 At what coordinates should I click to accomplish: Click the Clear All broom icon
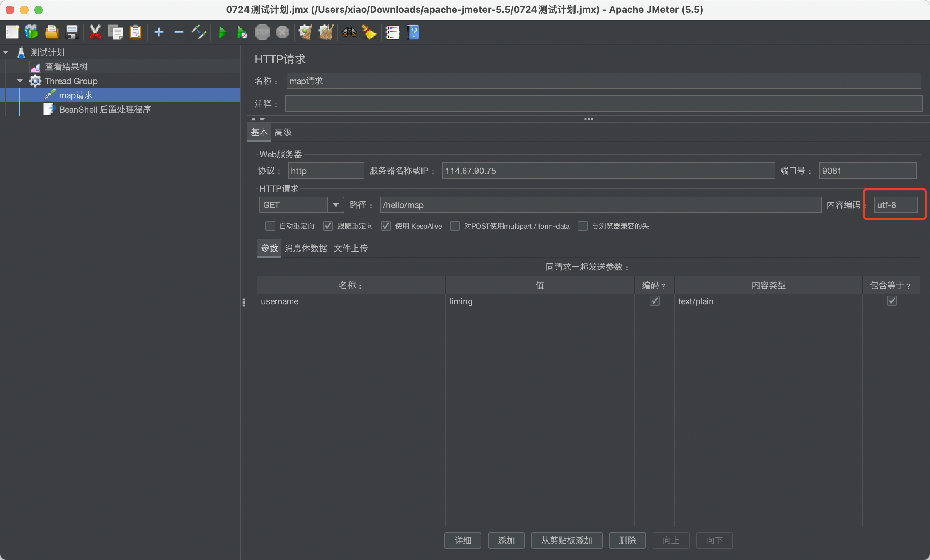326,32
